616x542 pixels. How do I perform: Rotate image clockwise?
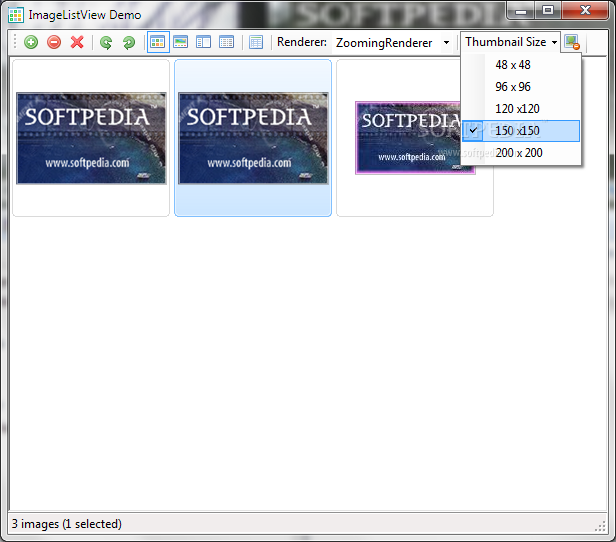pos(129,42)
